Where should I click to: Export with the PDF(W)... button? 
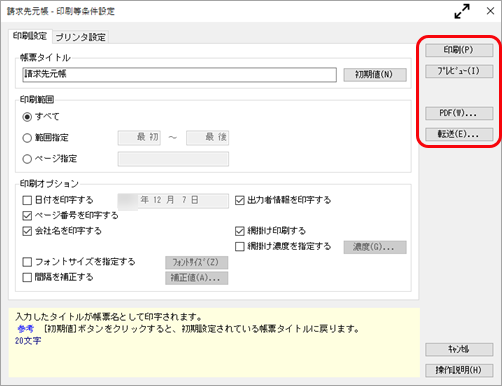[x=459, y=113]
